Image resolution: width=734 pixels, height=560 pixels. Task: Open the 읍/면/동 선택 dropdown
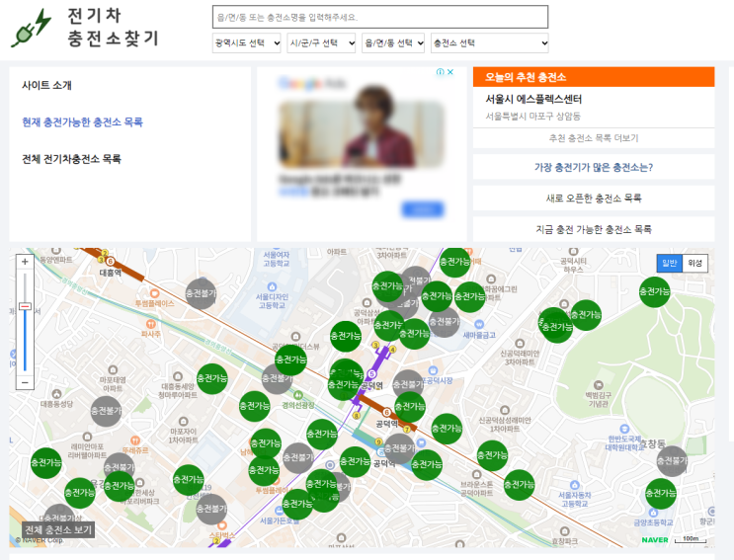(x=393, y=43)
